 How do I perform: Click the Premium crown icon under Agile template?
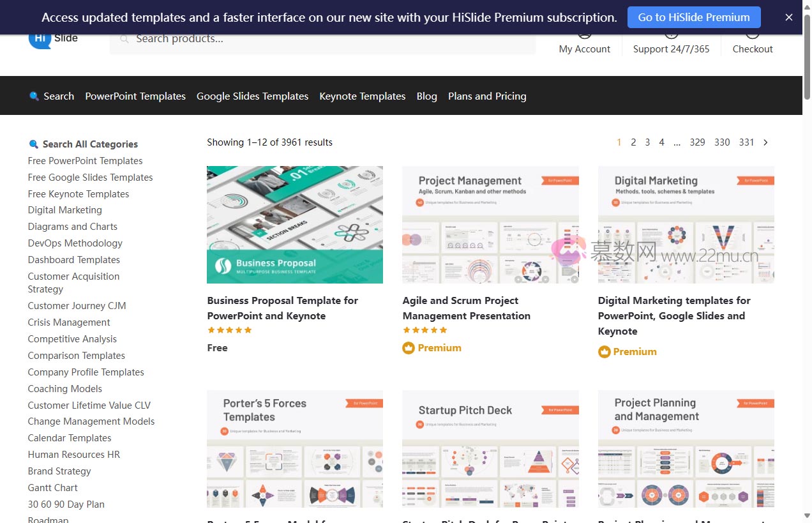pyautogui.click(x=409, y=348)
